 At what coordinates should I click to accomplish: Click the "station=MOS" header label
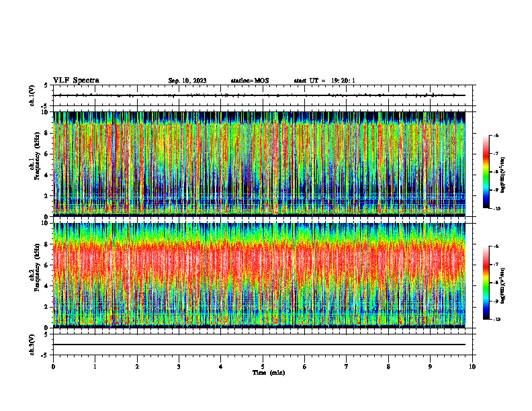click(250, 81)
